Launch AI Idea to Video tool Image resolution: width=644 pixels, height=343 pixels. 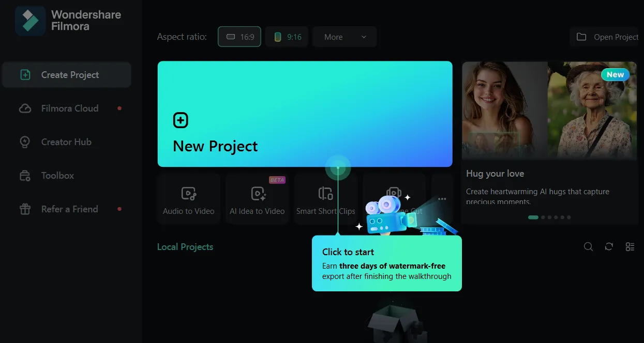point(257,199)
